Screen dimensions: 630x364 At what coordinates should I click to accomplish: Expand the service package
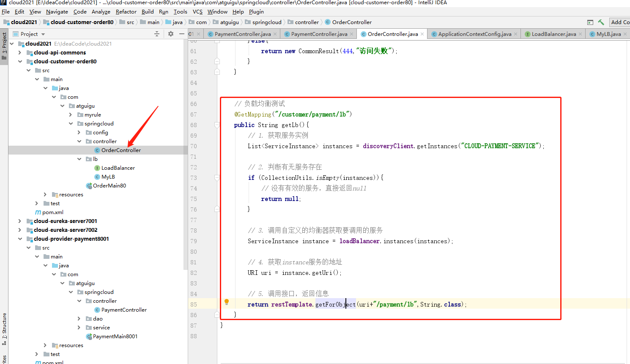[79, 328]
